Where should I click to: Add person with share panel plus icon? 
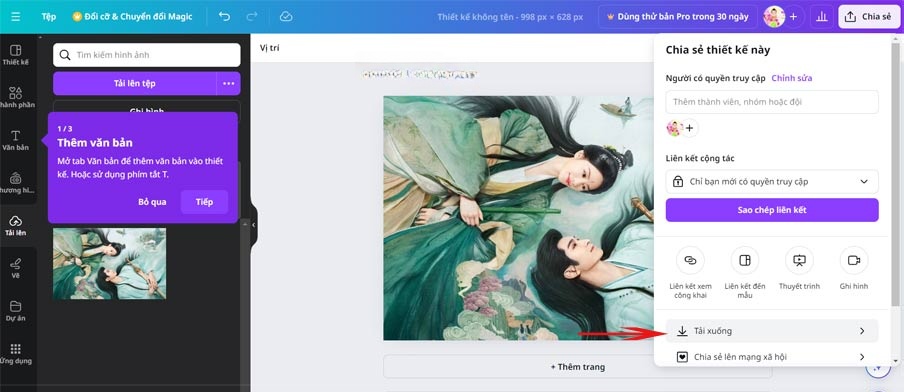tap(690, 128)
